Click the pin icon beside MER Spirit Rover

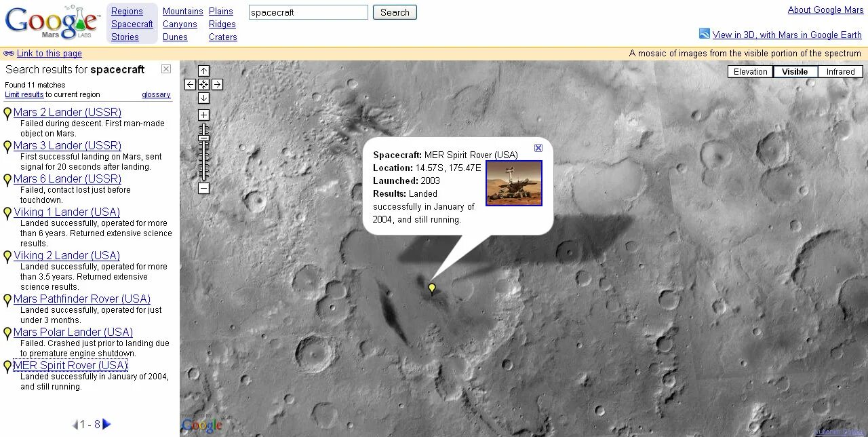(7, 366)
